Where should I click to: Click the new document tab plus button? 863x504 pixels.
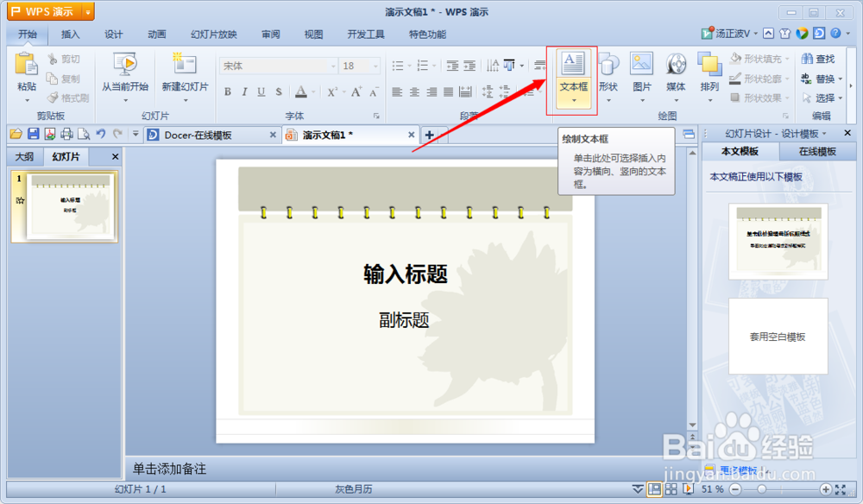tap(429, 135)
